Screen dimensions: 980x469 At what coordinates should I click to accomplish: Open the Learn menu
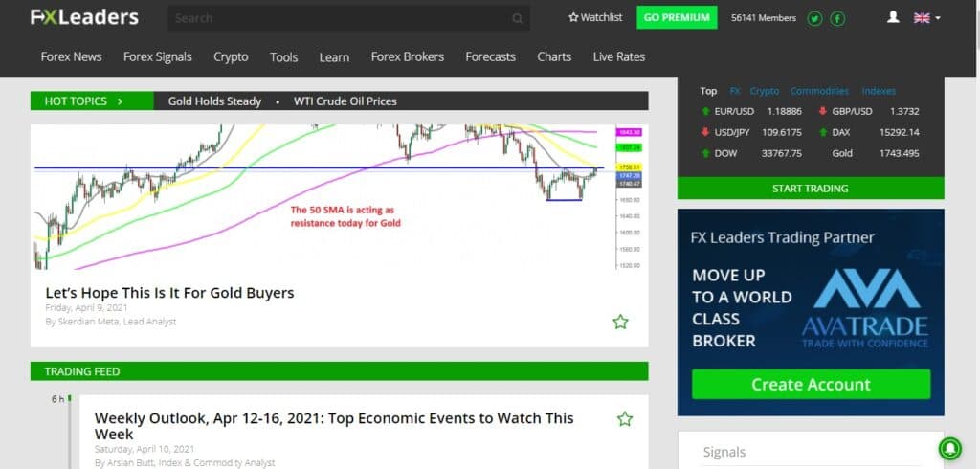click(x=334, y=56)
